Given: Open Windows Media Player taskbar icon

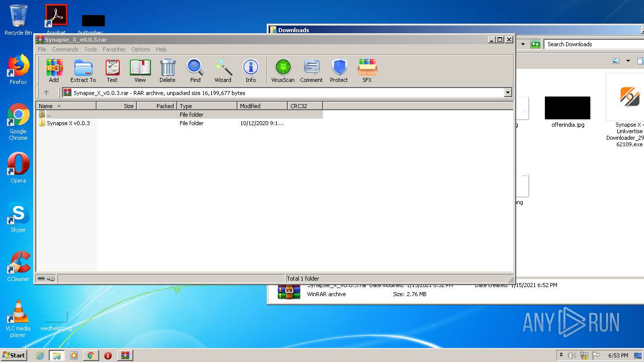Looking at the screenshot, I should click(74, 355).
